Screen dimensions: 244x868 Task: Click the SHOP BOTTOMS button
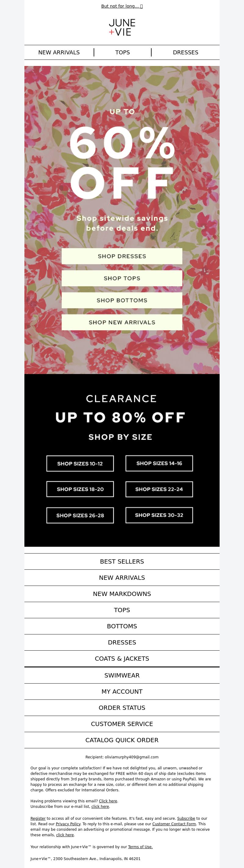coord(122,300)
